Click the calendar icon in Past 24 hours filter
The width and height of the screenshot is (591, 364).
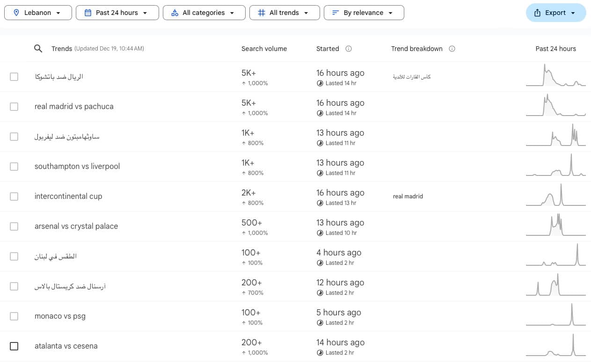pos(88,13)
